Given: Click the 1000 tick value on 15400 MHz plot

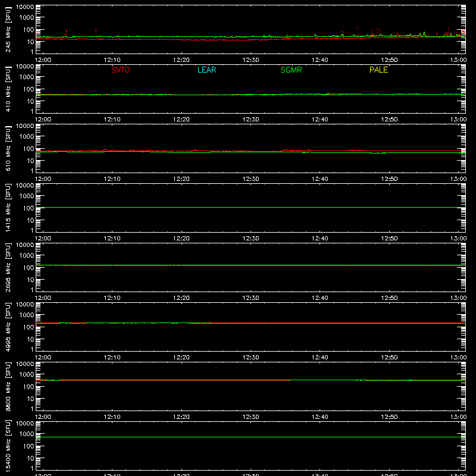Looking at the screenshot, I should [27, 434].
